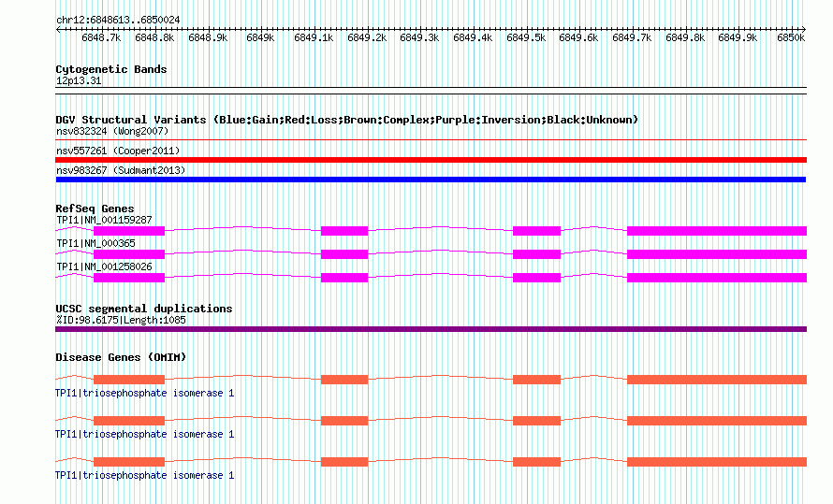Click the 6849.4k scale label
This screenshot has height=504, width=833.
coord(473,37)
